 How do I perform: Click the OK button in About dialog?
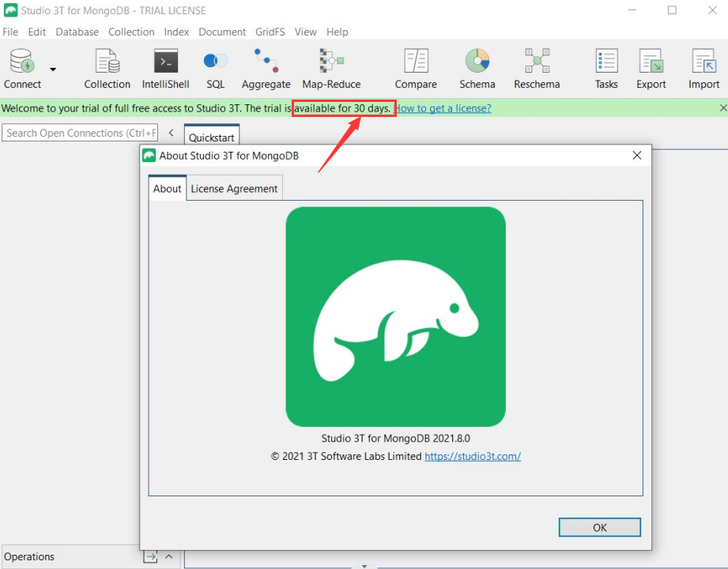(x=599, y=527)
